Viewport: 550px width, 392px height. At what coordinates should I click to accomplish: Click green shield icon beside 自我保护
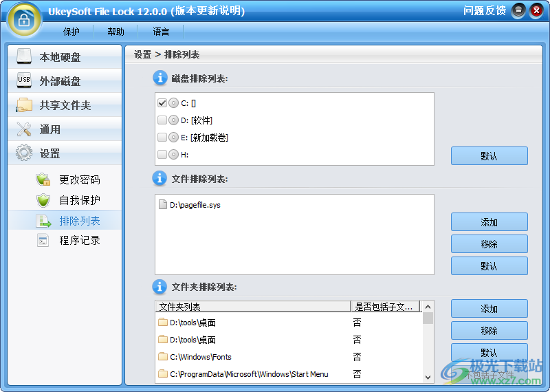tap(43, 200)
